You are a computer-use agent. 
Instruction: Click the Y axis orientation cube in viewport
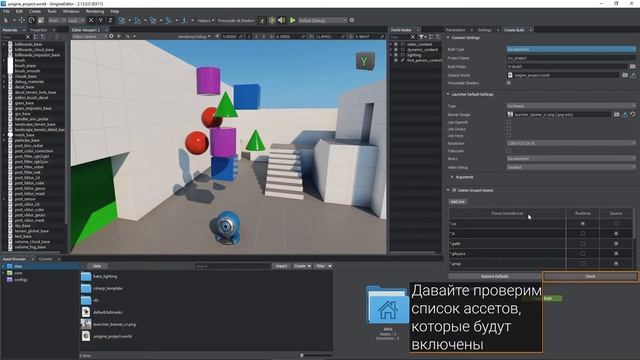tap(364, 62)
